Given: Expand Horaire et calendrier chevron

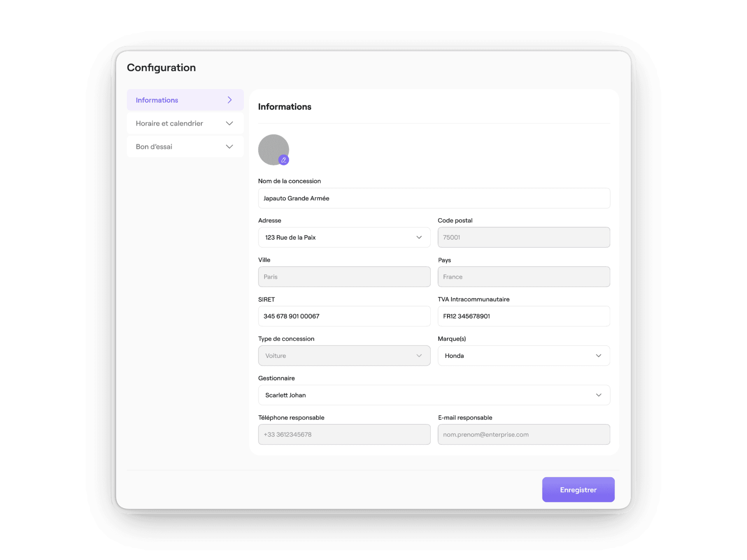Looking at the screenshot, I should pyautogui.click(x=230, y=123).
